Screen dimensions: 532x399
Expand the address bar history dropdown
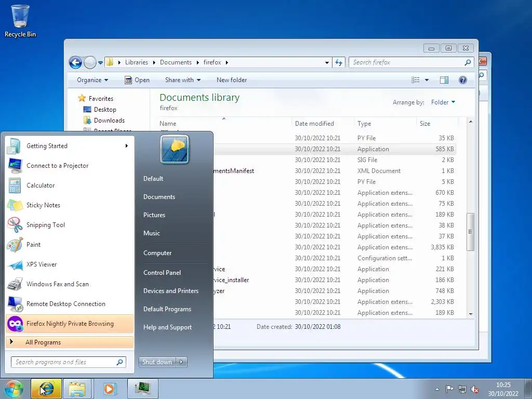(x=327, y=62)
